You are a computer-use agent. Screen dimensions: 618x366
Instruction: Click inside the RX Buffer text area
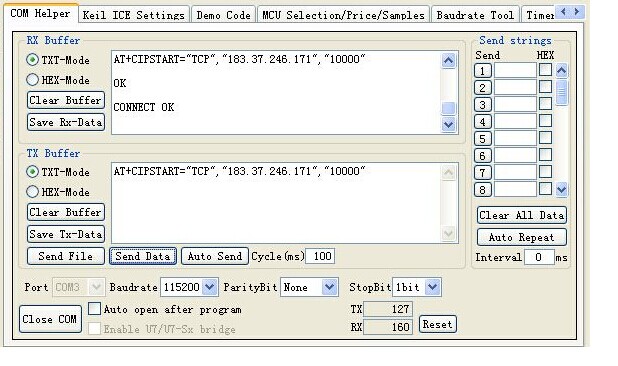pyautogui.click(x=276, y=93)
